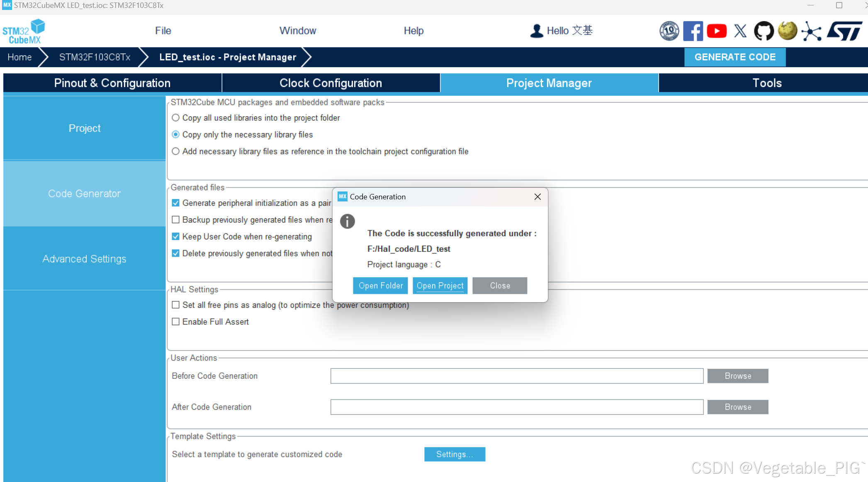868x482 pixels.
Task: Close the Code Generation dialog with X
Action: point(537,197)
